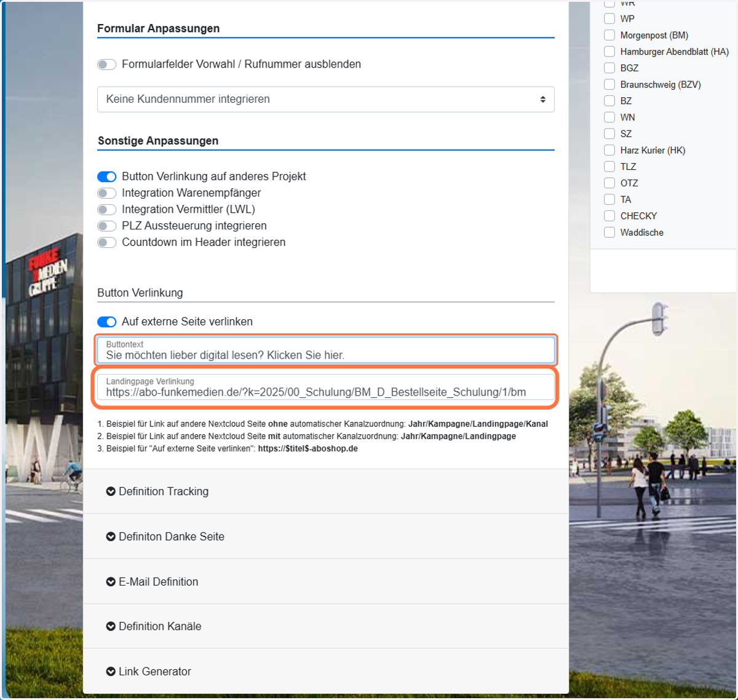Image resolution: width=738 pixels, height=700 pixels.
Task: Expand the E-Mail Definition section
Action: coord(326,581)
